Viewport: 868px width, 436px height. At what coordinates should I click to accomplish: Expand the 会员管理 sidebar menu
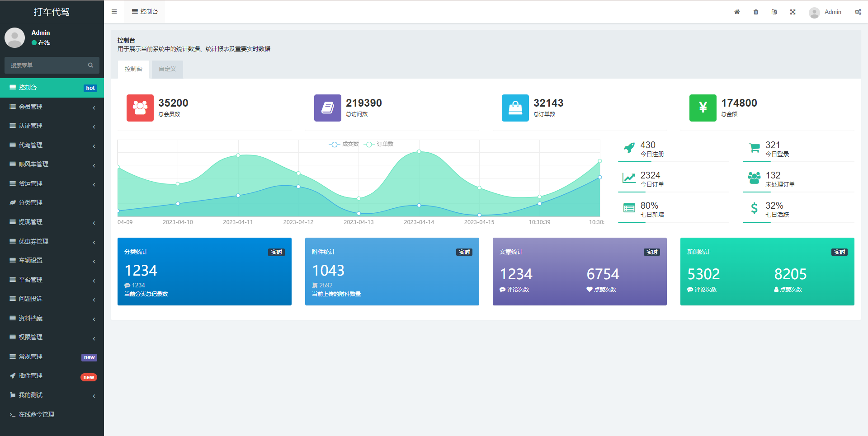click(x=52, y=107)
